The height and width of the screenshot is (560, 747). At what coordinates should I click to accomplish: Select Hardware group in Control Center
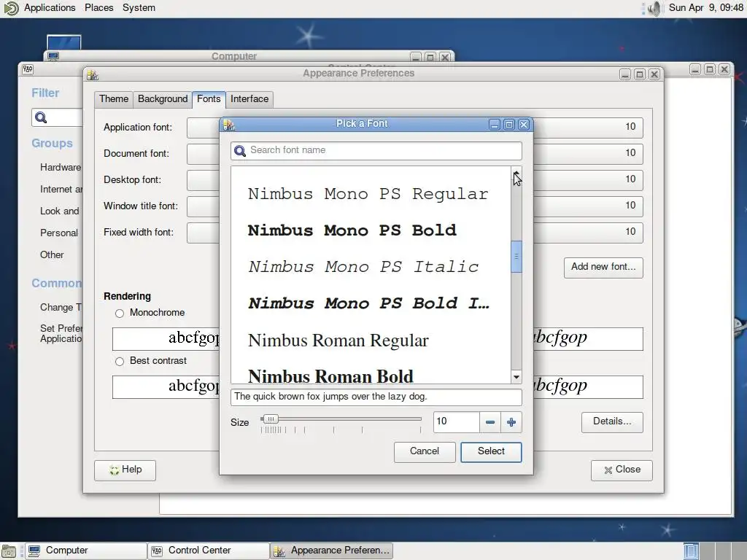[x=61, y=168]
